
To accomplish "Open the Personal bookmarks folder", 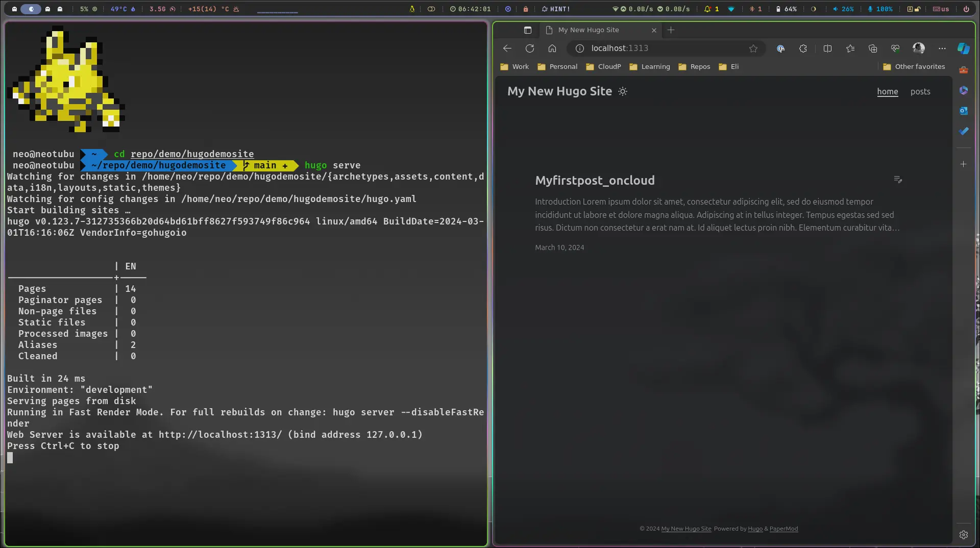I will point(557,67).
